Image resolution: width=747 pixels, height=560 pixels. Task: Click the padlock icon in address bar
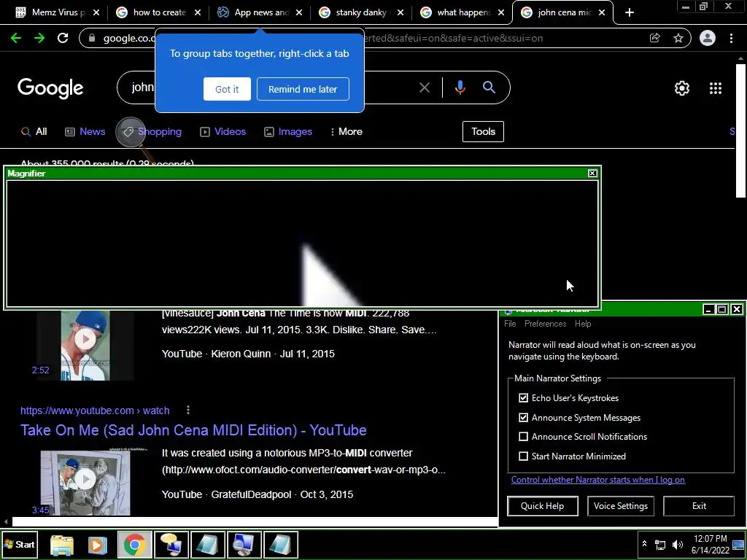[93, 38]
